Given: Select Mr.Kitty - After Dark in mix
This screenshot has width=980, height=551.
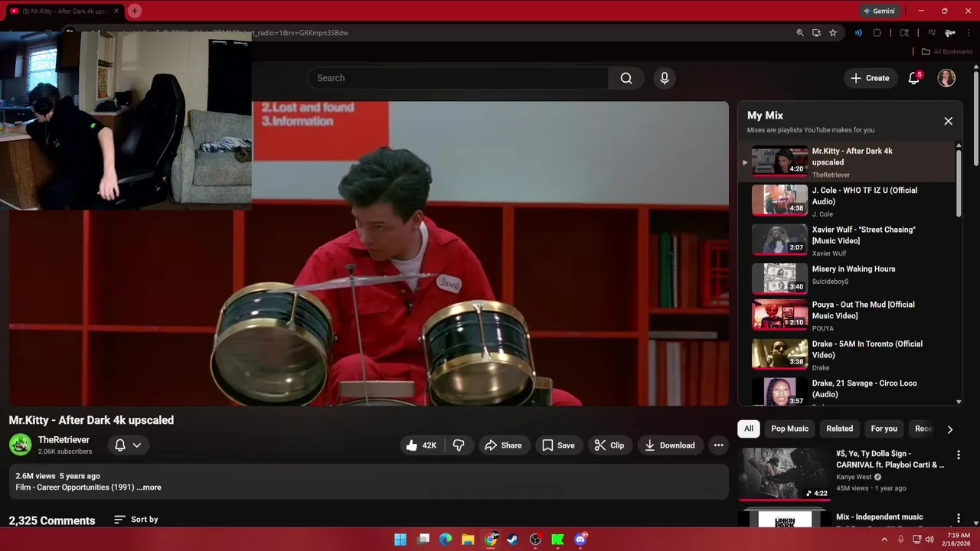Looking at the screenshot, I should point(848,162).
